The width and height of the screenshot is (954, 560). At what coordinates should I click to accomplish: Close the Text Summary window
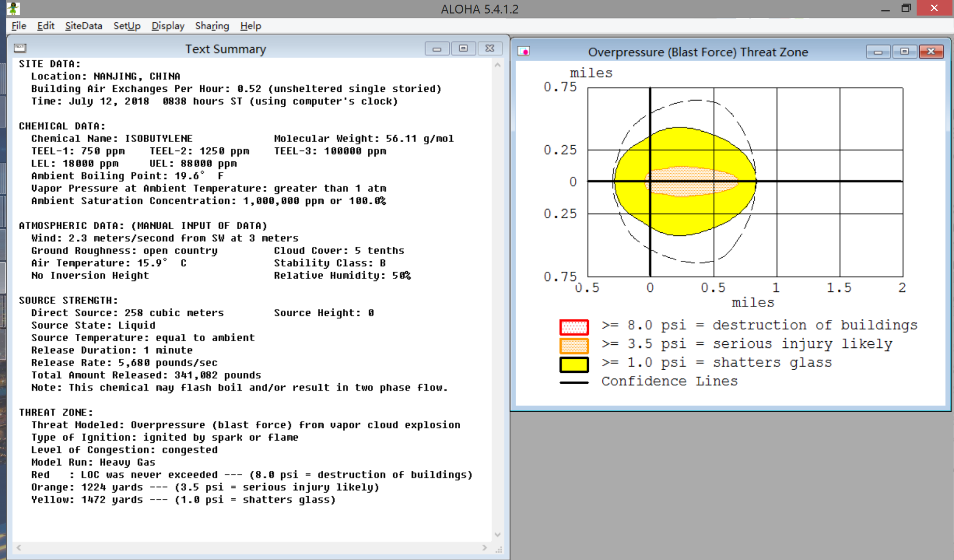(x=490, y=49)
